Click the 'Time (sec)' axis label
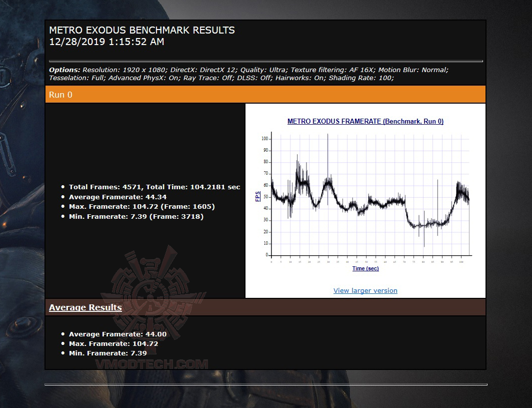This screenshot has width=532, height=408. [365, 268]
